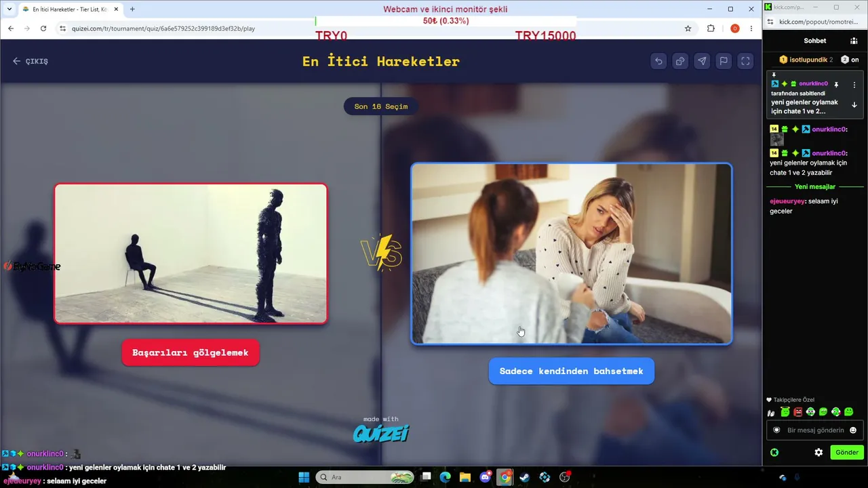Click the paper plane share icon
The image size is (868, 488).
pyautogui.click(x=702, y=61)
